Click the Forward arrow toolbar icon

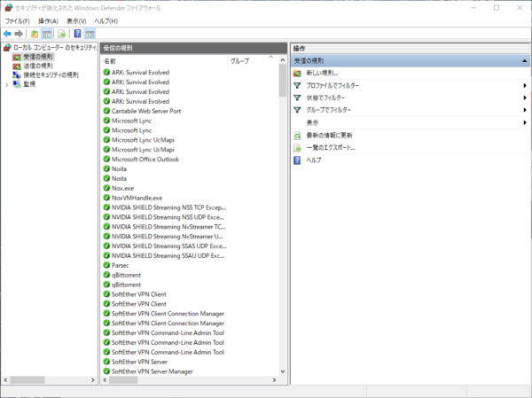coord(19,34)
